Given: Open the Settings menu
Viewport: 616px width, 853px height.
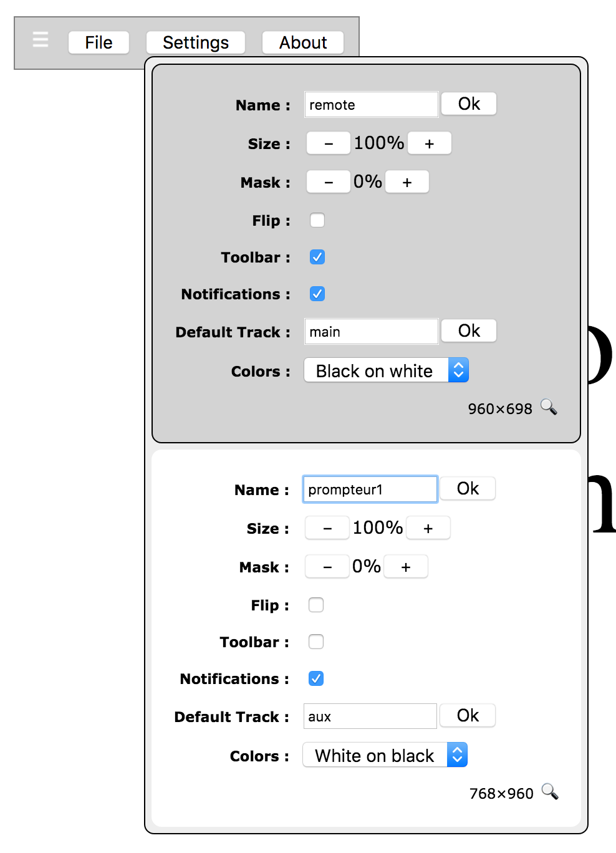Looking at the screenshot, I should 196,42.
